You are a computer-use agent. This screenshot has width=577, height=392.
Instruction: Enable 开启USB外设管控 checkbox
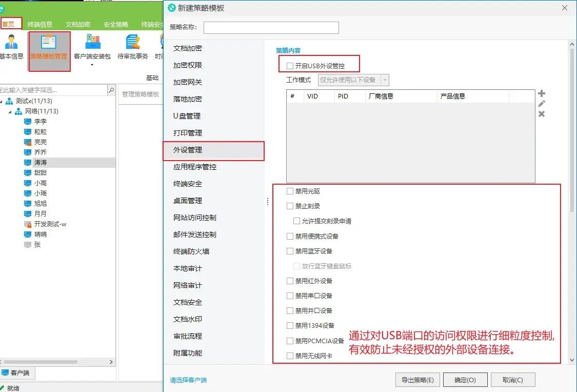coord(290,66)
